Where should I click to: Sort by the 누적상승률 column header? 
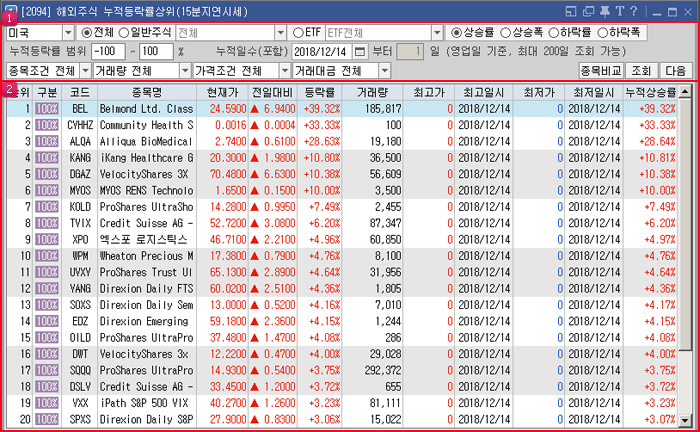click(x=650, y=92)
